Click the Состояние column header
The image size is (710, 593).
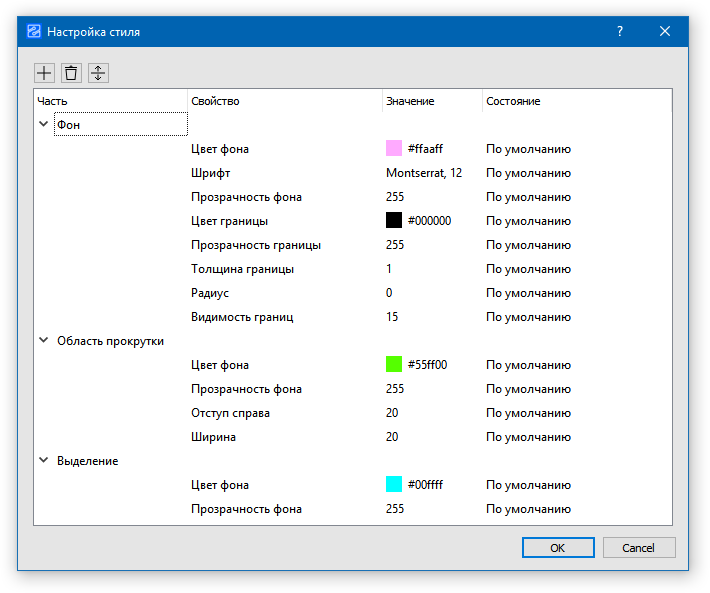click(x=513, y=101)
